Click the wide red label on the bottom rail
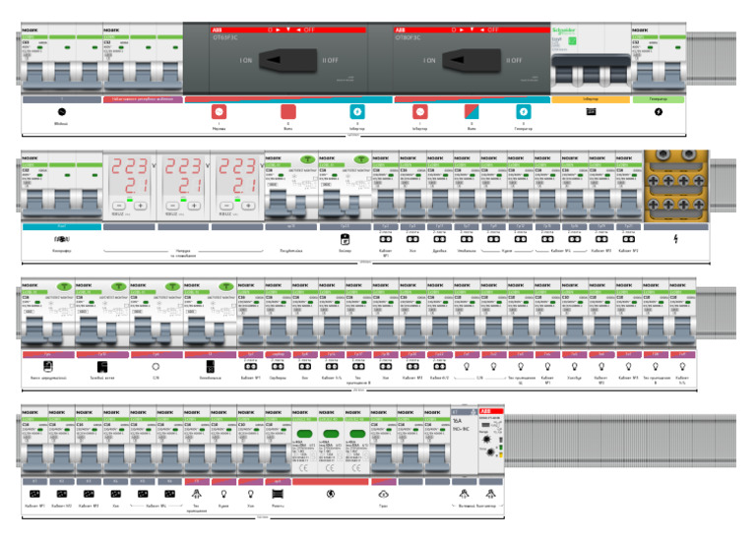Viewport: 756px width, 541px height. click(331, 482)
